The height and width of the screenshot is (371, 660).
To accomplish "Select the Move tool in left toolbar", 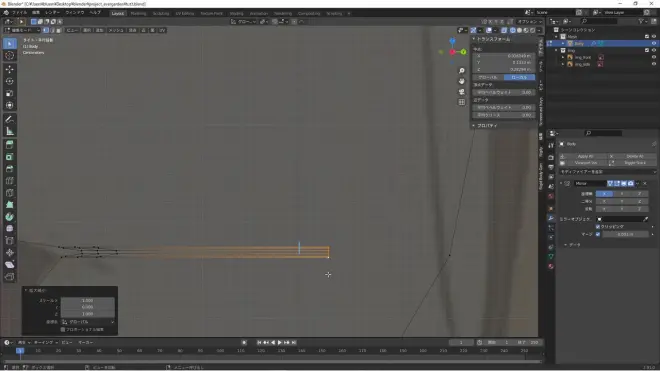I will (10, 69).
